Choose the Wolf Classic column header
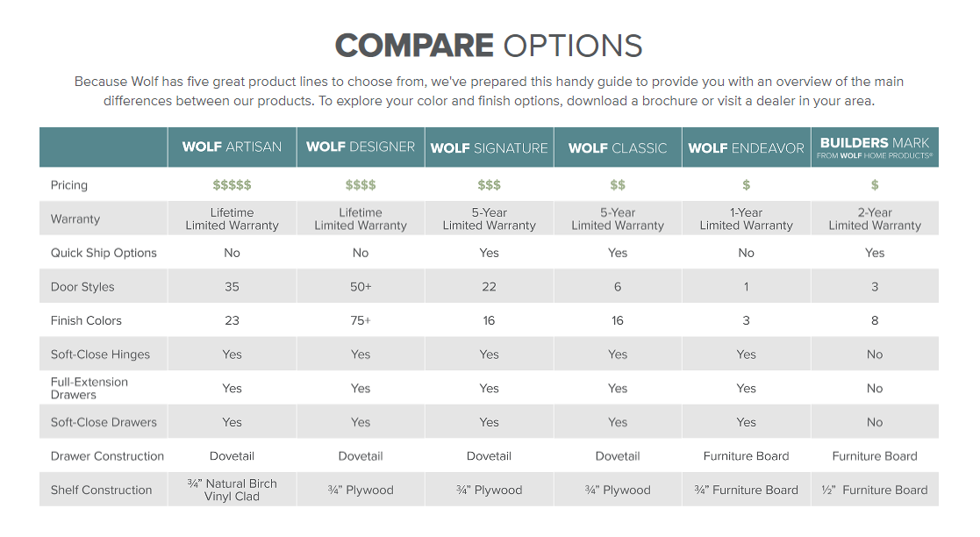Screen dimensions: 980x537 point(618,148)
